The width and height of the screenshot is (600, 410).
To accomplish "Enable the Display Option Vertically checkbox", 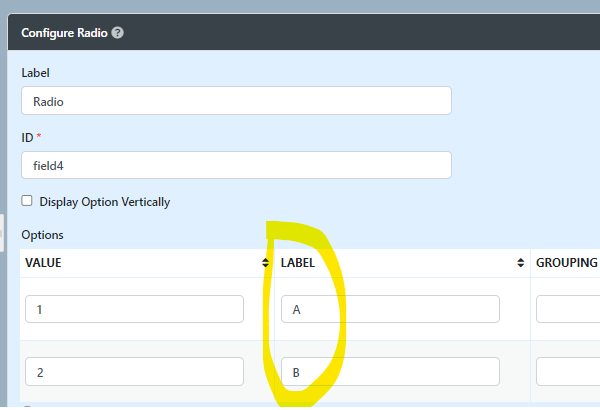I will coord(28,201).
